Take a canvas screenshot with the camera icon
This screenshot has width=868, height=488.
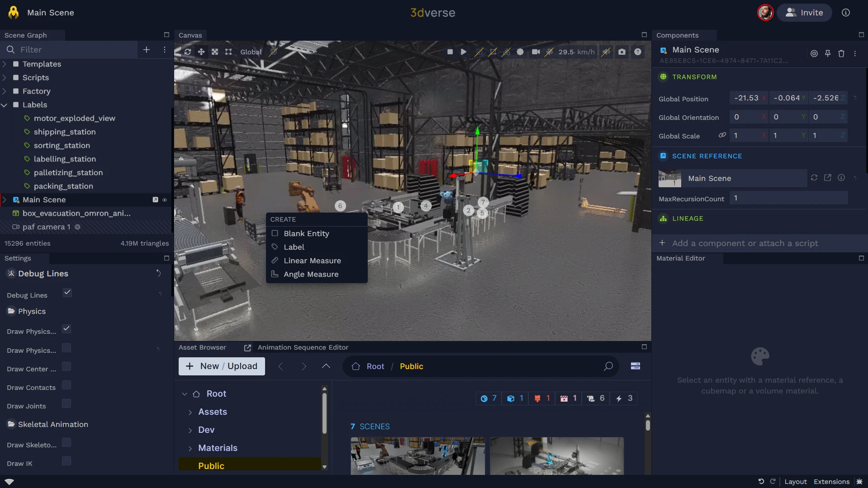tap(622, 52)
